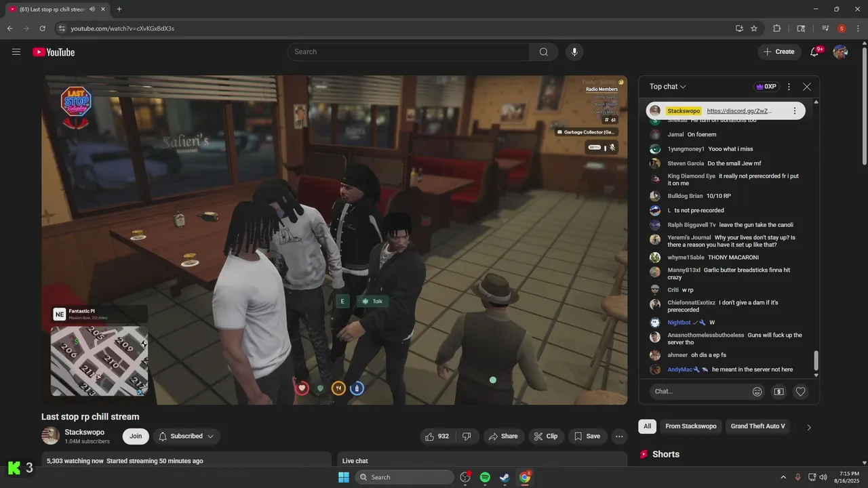868x488 pixels.
Task: Go back with the browser back arrow
Action: pos(9,28)
